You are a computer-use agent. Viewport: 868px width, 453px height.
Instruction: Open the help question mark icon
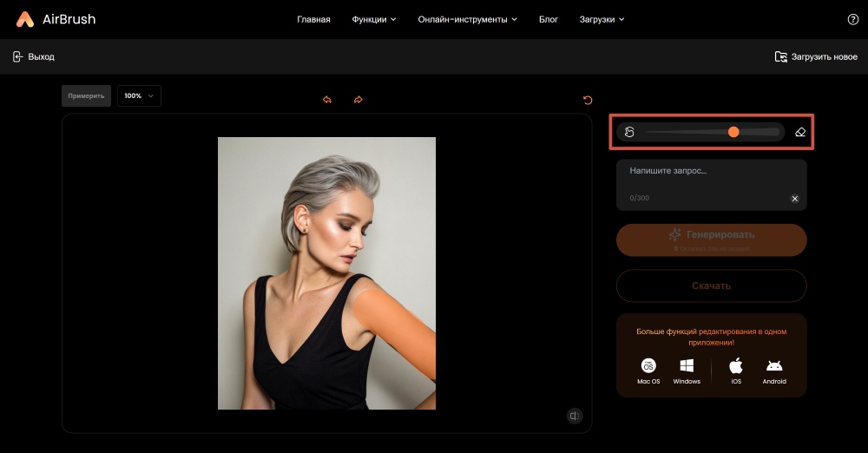click(x=852, y=19)
